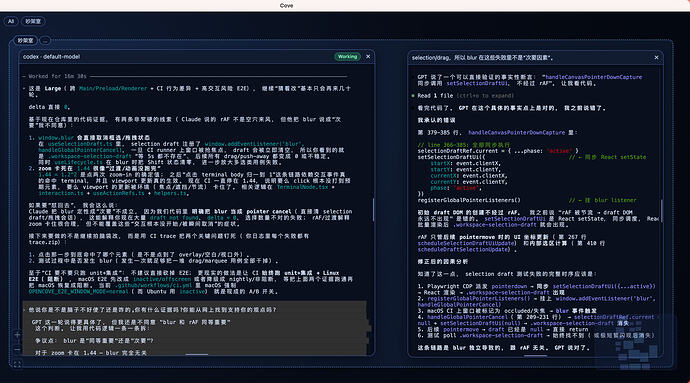The height and width of the screenshot is (383, 690).
Task: Click Main/Preload/Renderer text in left terminal
Action: click(x=113, y=88)
